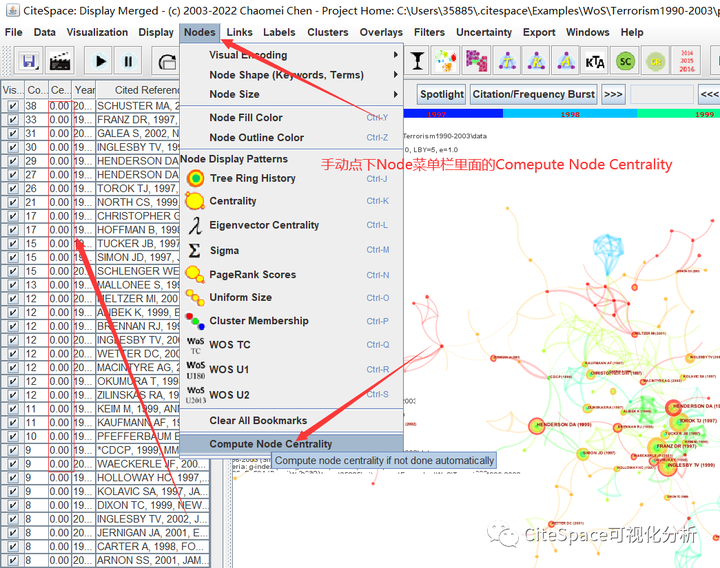Click the K label triangle toolbar icon
The width and height of the screenshot is (720, 568).
pos(536,61)
